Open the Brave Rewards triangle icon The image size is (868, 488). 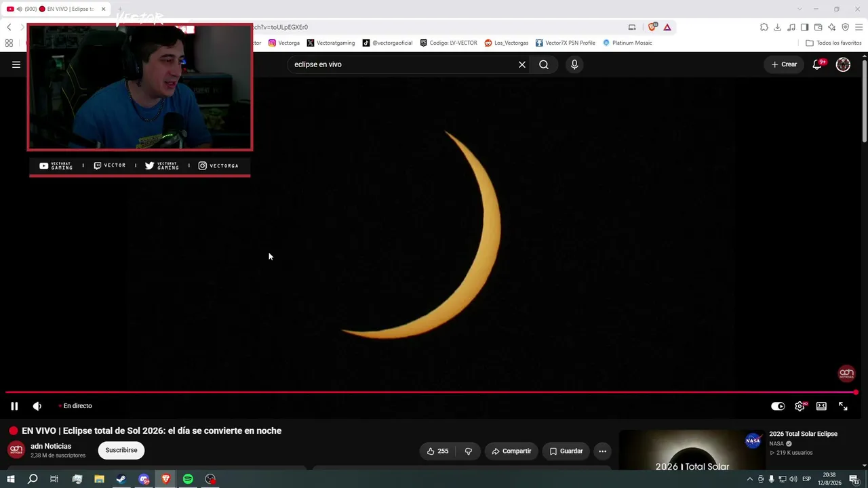pos(667,27)
